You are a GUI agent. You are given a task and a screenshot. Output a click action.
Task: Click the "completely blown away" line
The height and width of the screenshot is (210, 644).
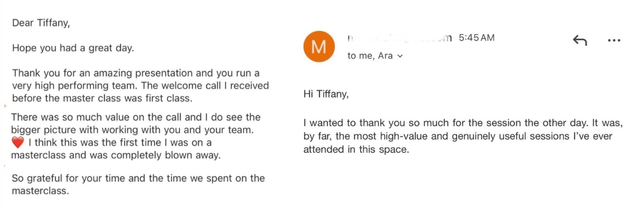116,155
